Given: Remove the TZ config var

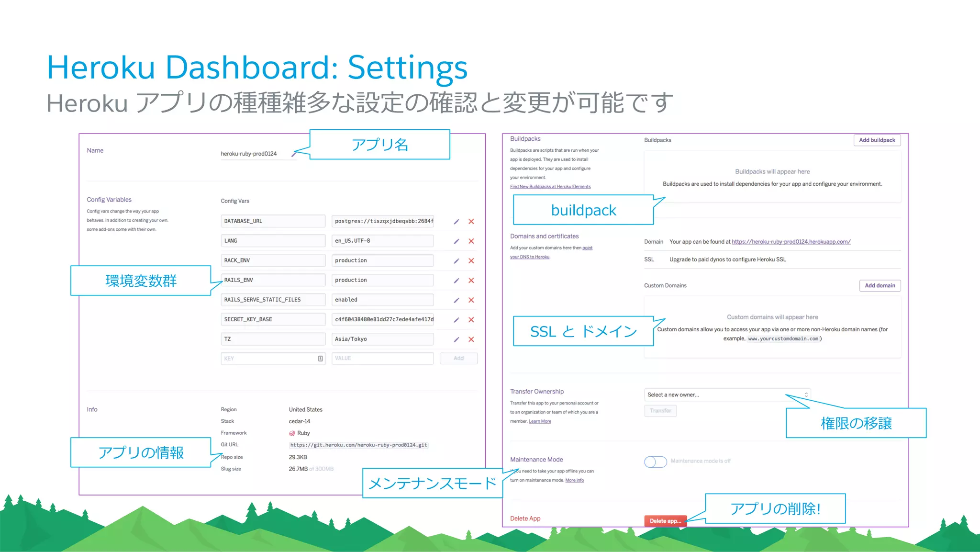Looking at the screenshot, I should 471,339.
